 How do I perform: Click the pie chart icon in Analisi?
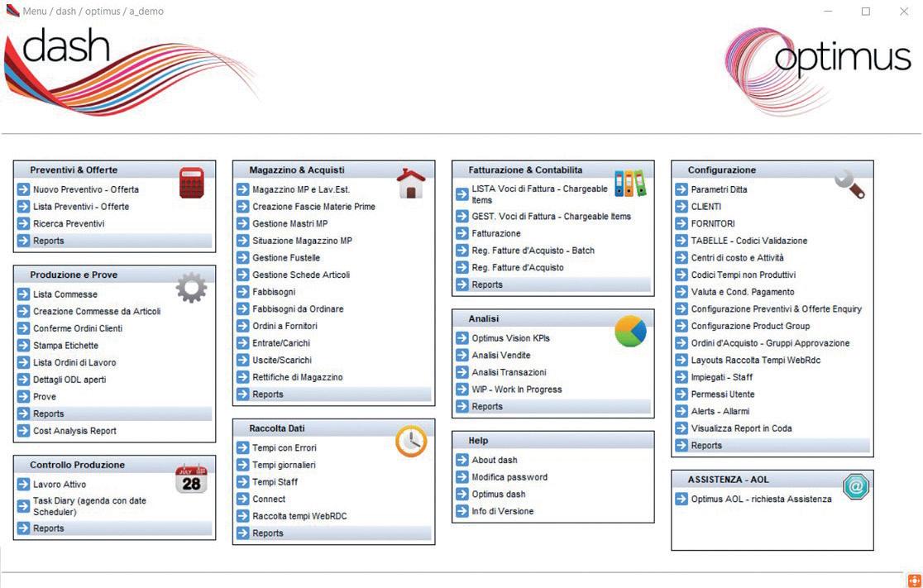pos(630,332)
